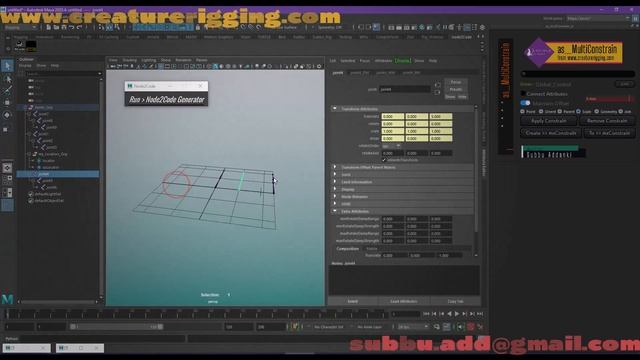Image resolution: width=640 pixels, height=360 pixels.
Task: Play animation backwards
Action: (x=449, y=314)
